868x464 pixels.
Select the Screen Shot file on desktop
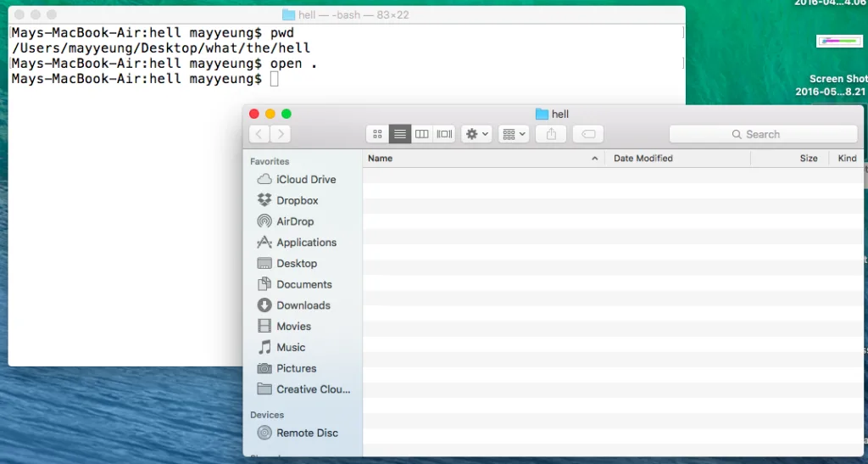[x=838, y=66]
